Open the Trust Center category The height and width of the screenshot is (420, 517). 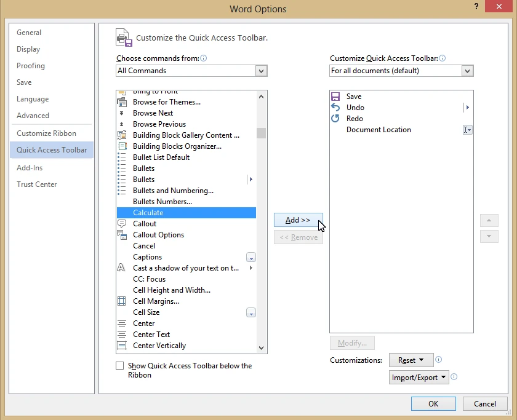[x=37, y=184]
